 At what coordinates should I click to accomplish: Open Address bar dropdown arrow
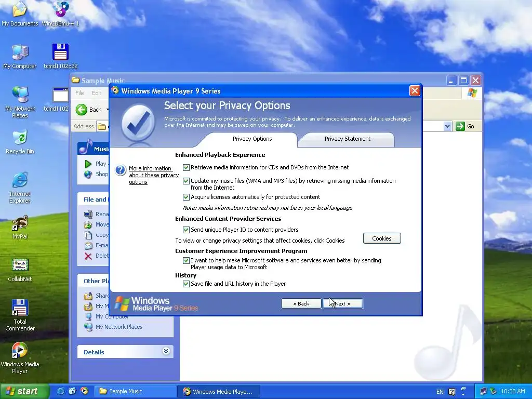pos(447,126)
